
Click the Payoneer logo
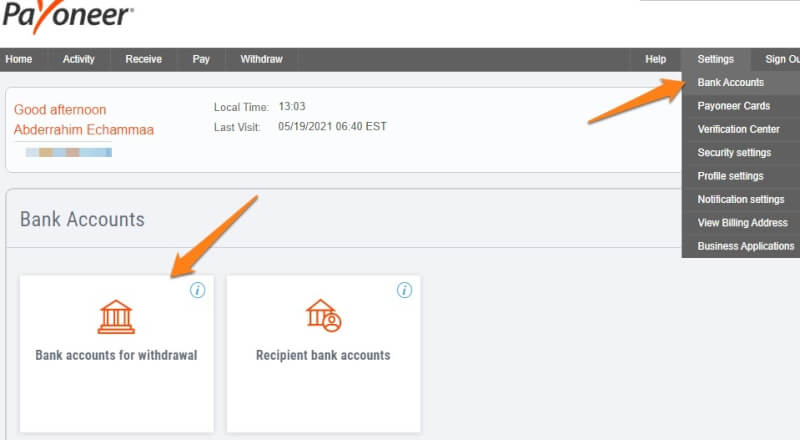point(67,16)
